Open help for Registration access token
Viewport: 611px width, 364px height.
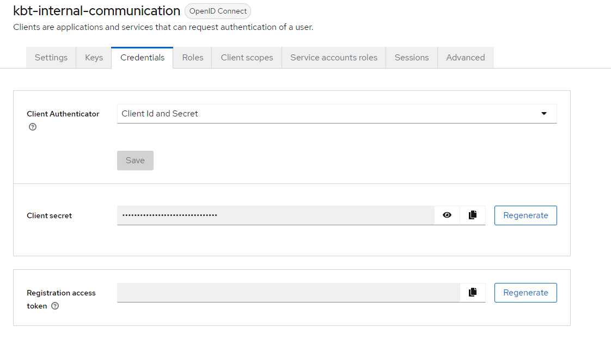click(x=56, y=306)
